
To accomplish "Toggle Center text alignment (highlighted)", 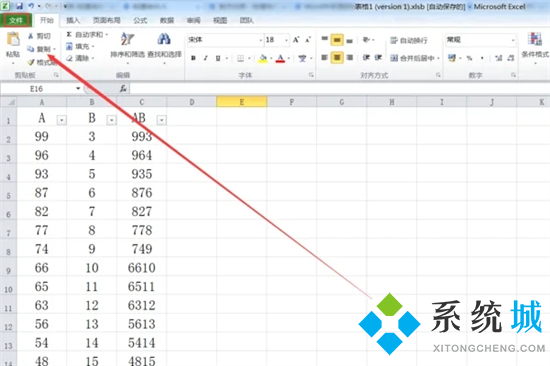I will click(337, 57).
